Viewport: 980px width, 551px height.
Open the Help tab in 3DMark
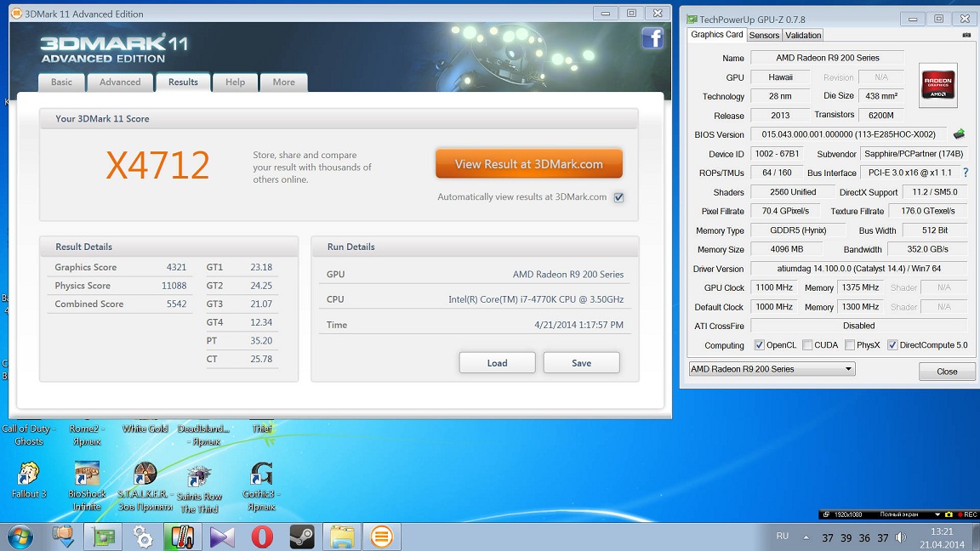pyautogui.click(x=235, y=82)
